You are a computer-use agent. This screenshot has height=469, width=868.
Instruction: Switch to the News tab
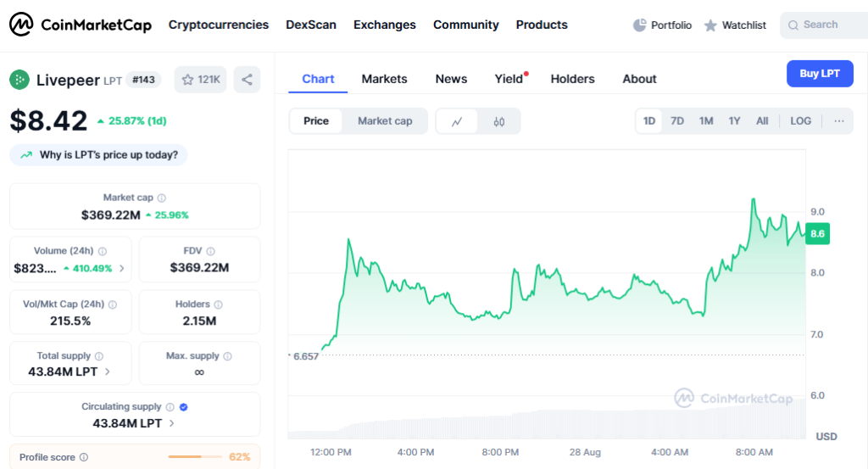451,79
